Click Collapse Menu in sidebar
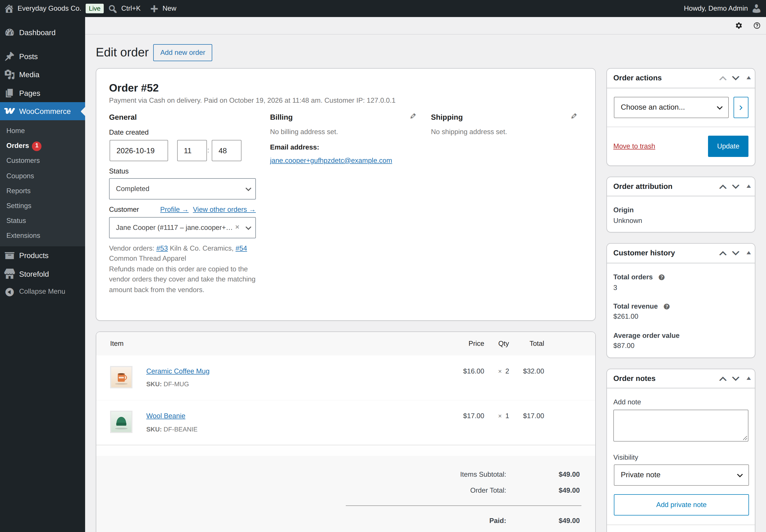Screen dimensions: 766x532 (42, 292)
